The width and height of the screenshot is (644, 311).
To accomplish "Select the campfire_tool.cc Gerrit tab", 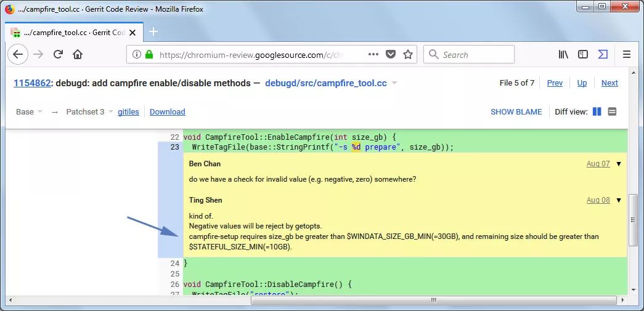I will (x=74, y=33).
